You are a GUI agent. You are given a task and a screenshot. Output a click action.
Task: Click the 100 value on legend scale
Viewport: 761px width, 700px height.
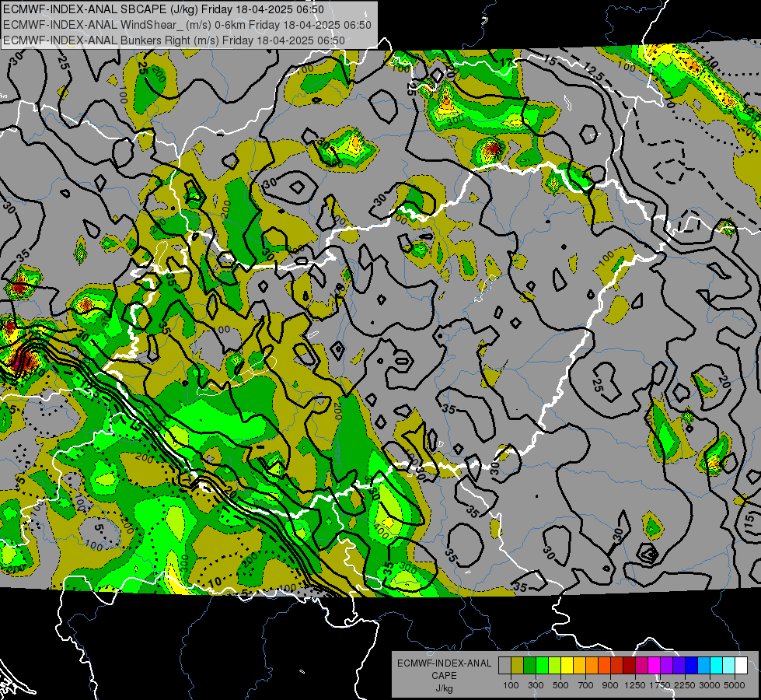pyautogui.click(x=511, y=685)
